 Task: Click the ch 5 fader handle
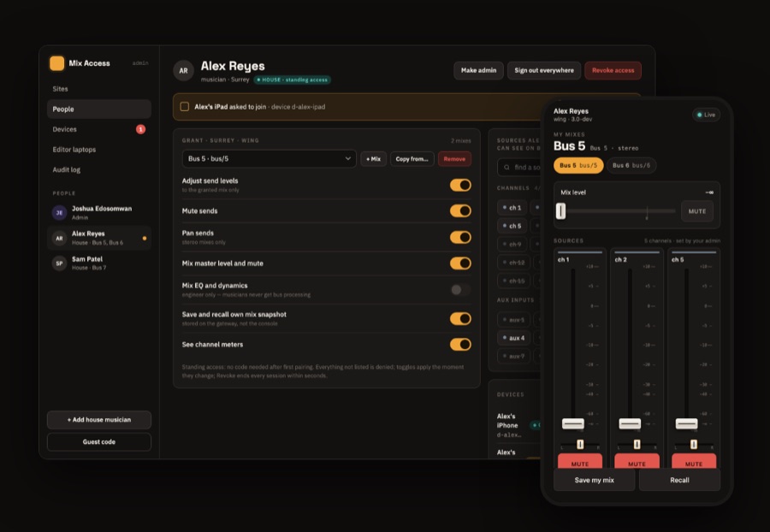pyautogui.click(x=686, y=423)
